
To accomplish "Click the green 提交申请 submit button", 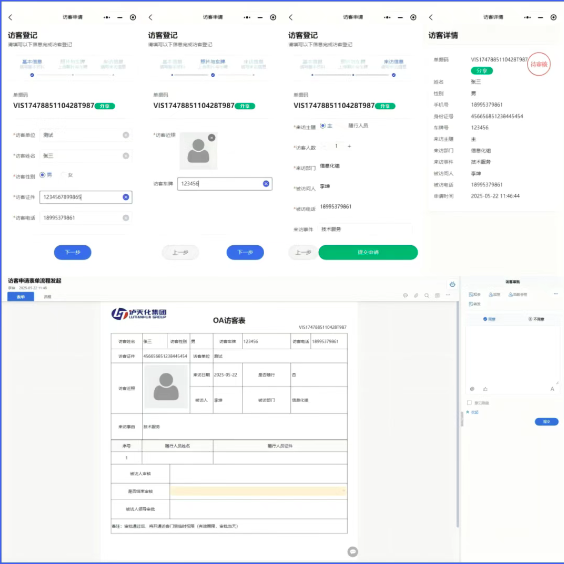I will point(368,252).
